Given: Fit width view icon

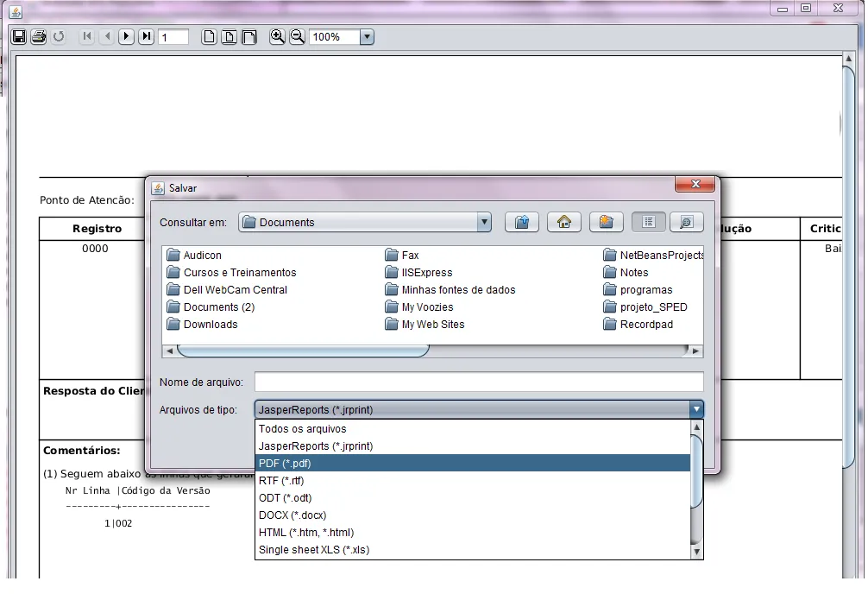Looking at the screenshot, I should click(x=249, y=36).
